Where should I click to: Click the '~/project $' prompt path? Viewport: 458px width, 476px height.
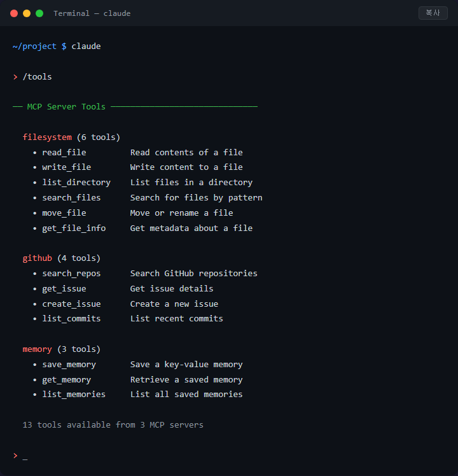coord(39,46)
